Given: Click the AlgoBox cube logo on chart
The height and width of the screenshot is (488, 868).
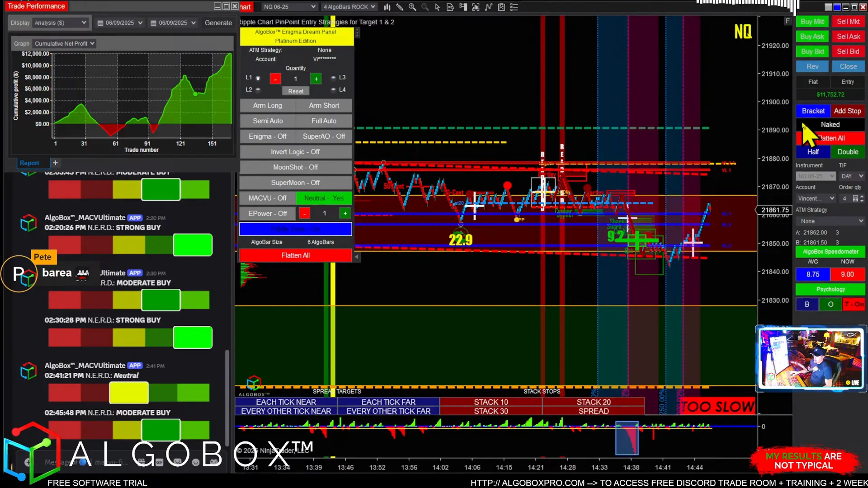Looking at the screenshot, I should tap(254, 383).
